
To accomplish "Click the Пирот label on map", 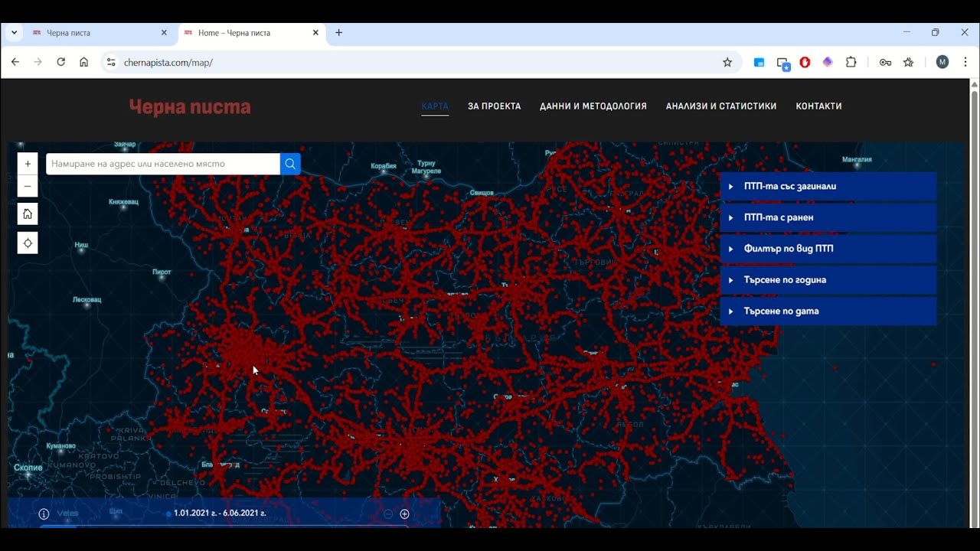I will (x=162, y=272).
